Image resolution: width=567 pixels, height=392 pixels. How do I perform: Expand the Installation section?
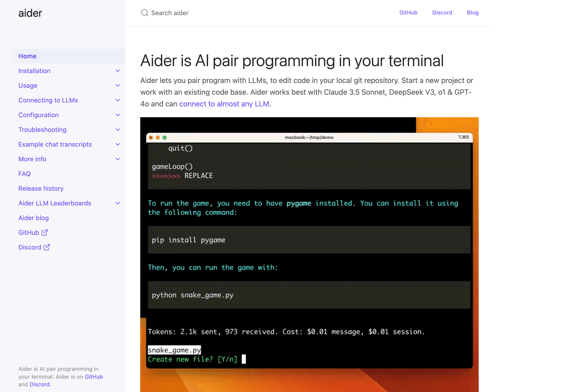click(118, 71)
